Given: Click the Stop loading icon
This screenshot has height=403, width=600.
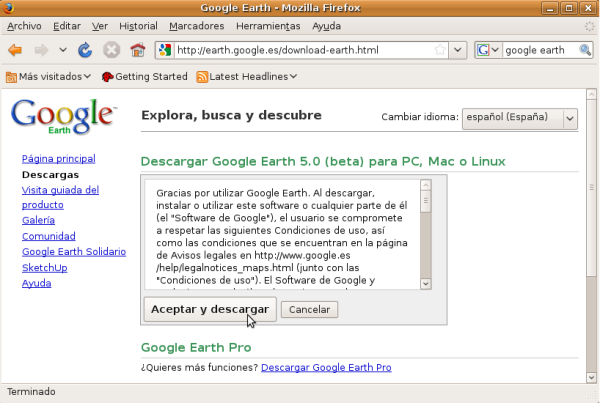Looking at the screenshot, I should pos(112,50).
